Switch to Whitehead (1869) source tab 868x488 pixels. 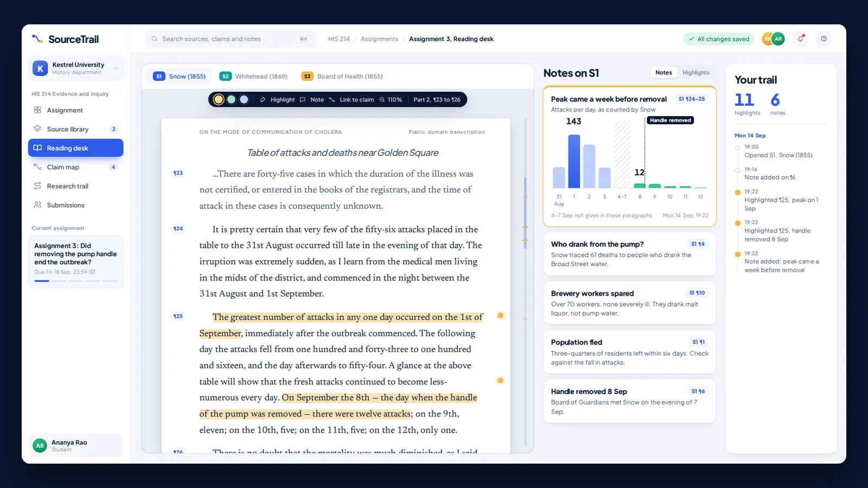click(253, 76)
